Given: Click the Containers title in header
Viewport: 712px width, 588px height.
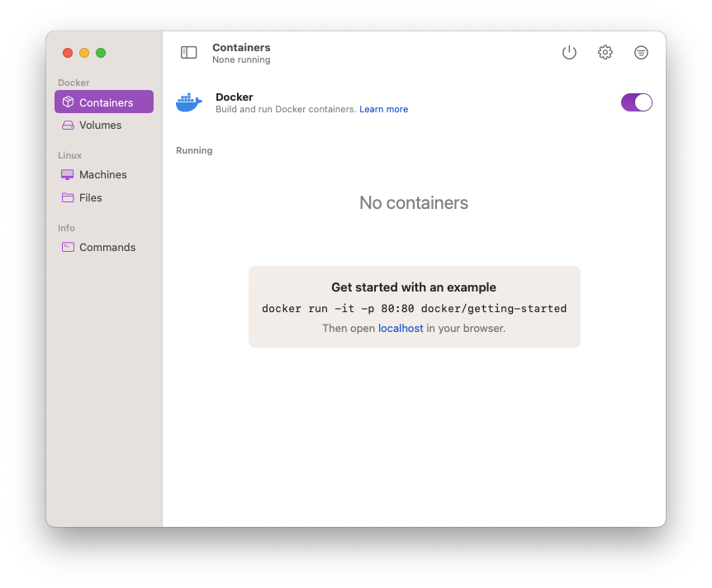Looking at the screenshot, I should click(241, 48).
